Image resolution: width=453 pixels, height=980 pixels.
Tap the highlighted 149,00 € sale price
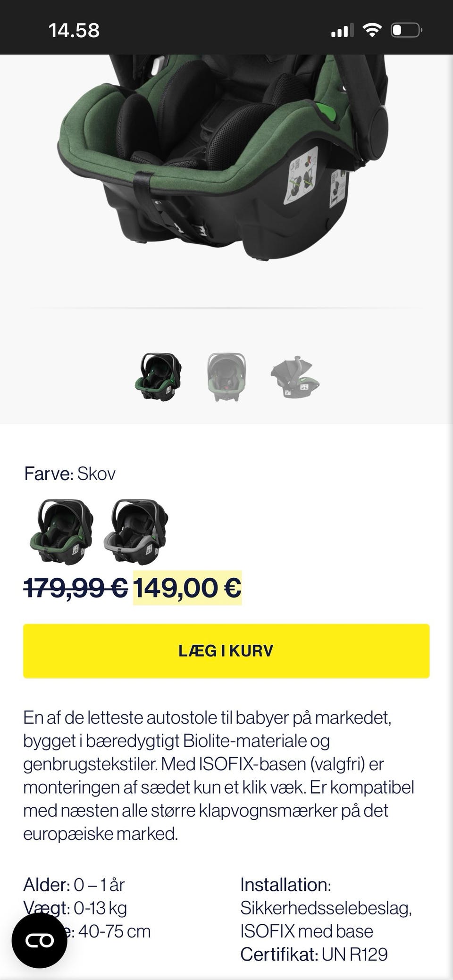(x=187, y=588)
